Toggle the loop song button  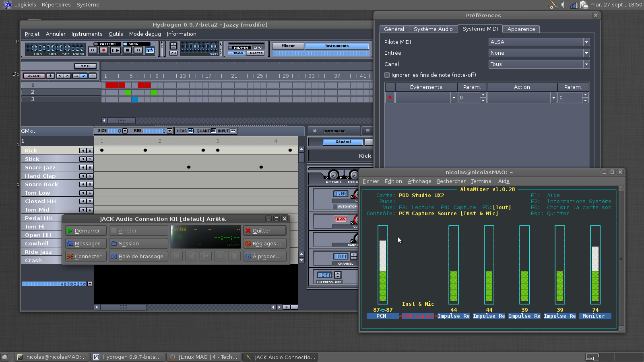pos(150,50)
